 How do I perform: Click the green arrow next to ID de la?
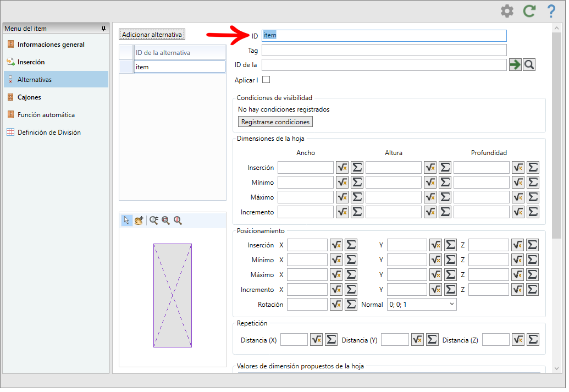[x=515, y=65]
